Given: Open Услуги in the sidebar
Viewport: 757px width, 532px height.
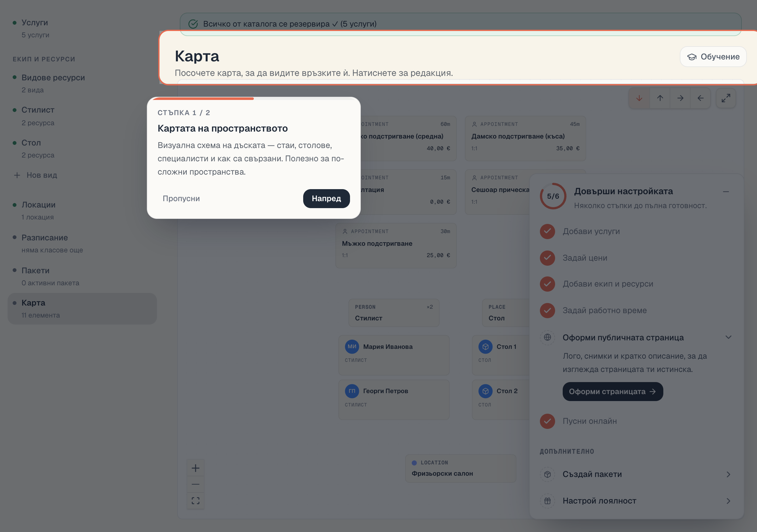Looking at the screenshot, I should (x=82, y=28).
